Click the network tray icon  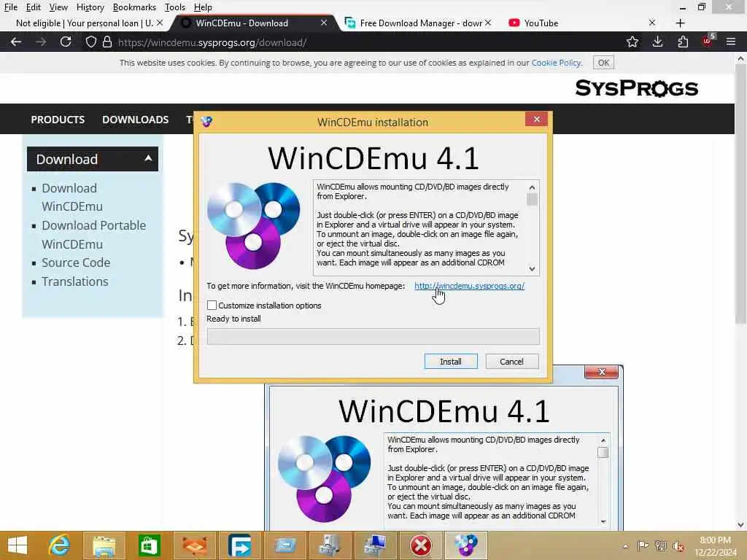(661, 545)
